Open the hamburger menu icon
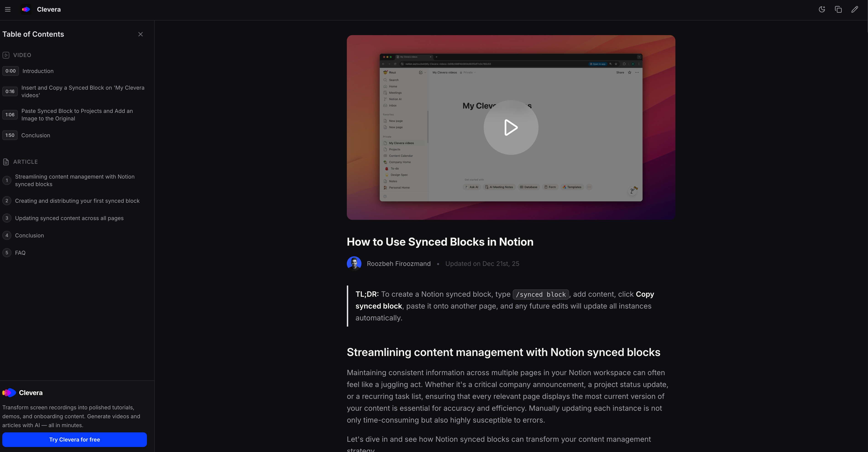The image size is (868, 452). tap(8, 9)
